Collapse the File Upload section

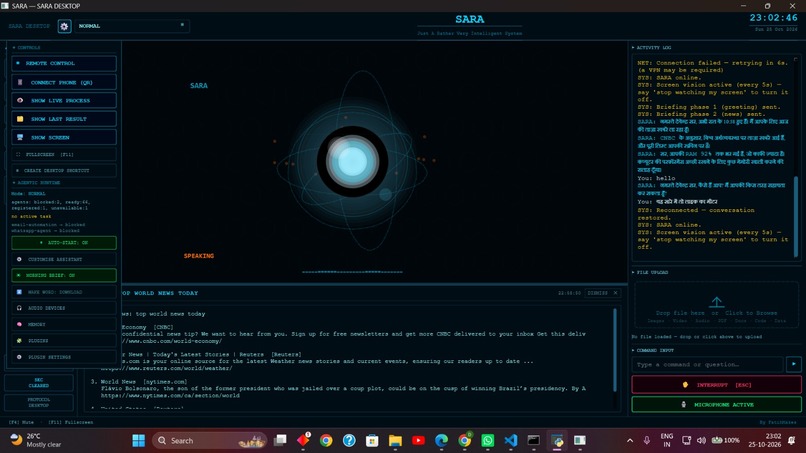[650, 273]
